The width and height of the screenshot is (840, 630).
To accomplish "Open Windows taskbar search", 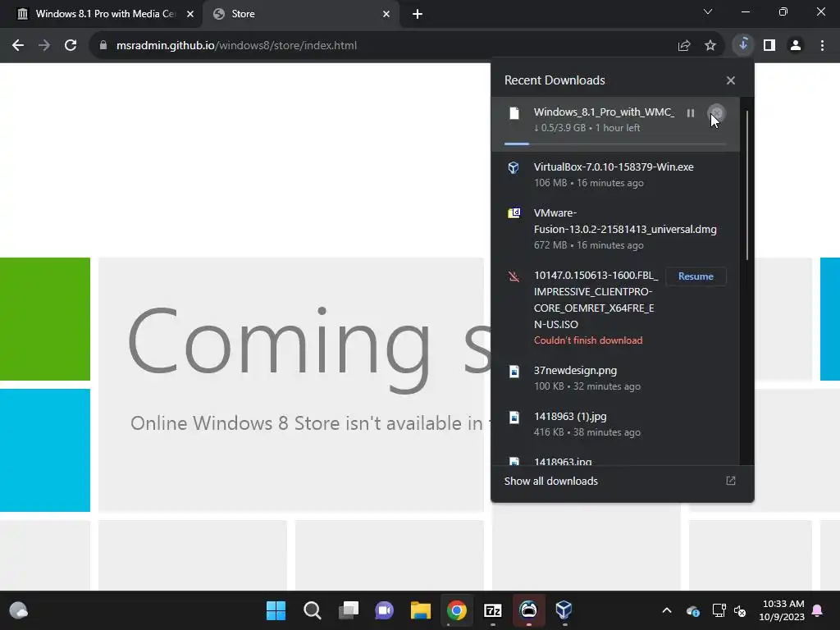I will [x=312, y=610].
